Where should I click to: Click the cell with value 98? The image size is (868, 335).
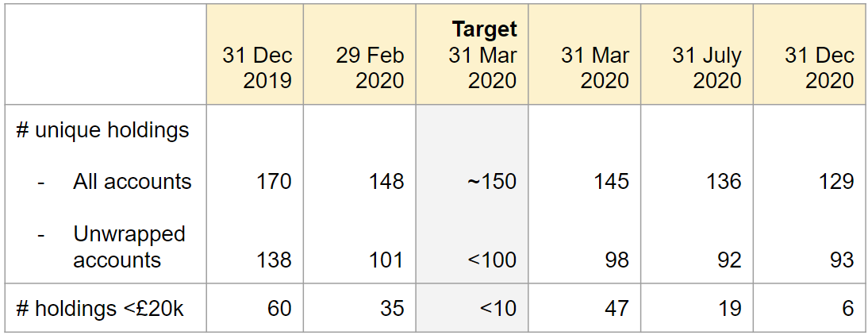tap(616, 260)
